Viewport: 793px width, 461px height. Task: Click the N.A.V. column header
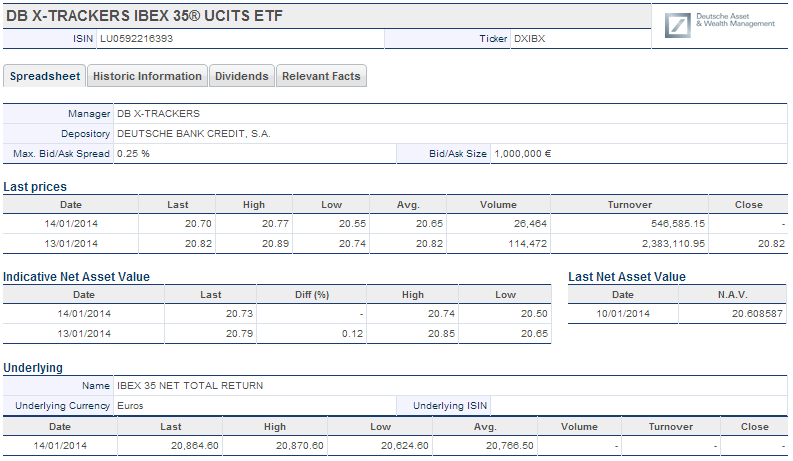coord(732,295)
